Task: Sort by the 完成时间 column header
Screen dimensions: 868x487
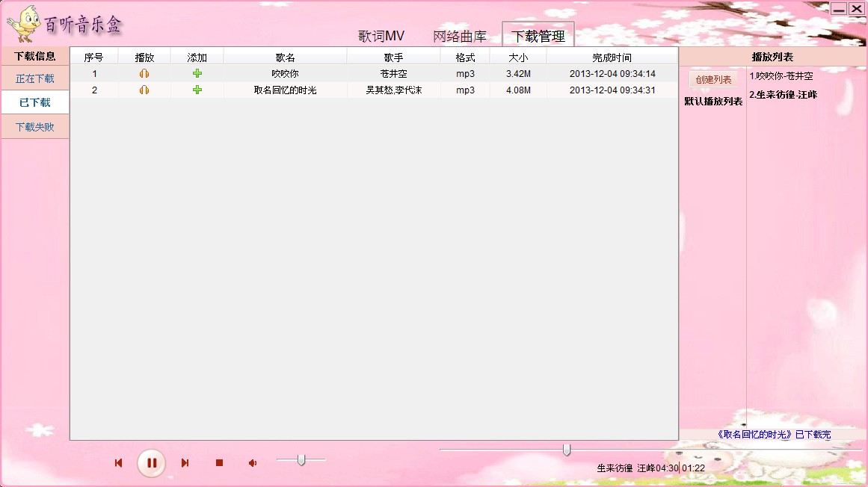Action: (x=612, y=57)
